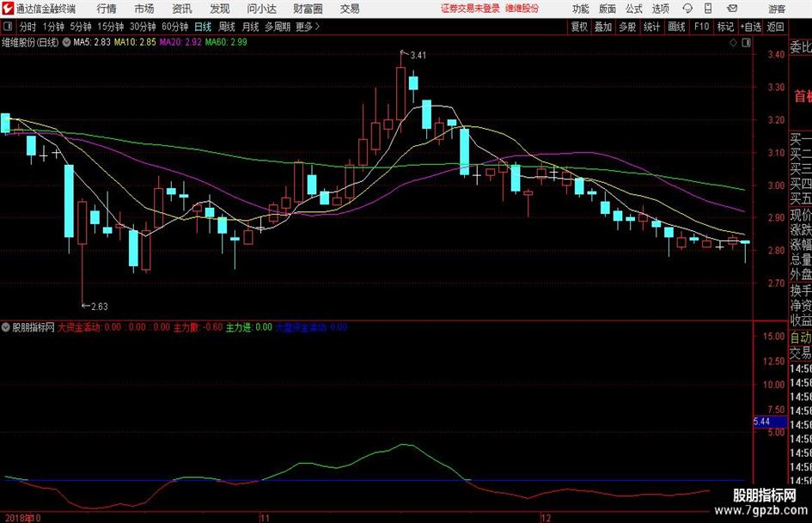Open the 交易 menu

coord(350,9)
